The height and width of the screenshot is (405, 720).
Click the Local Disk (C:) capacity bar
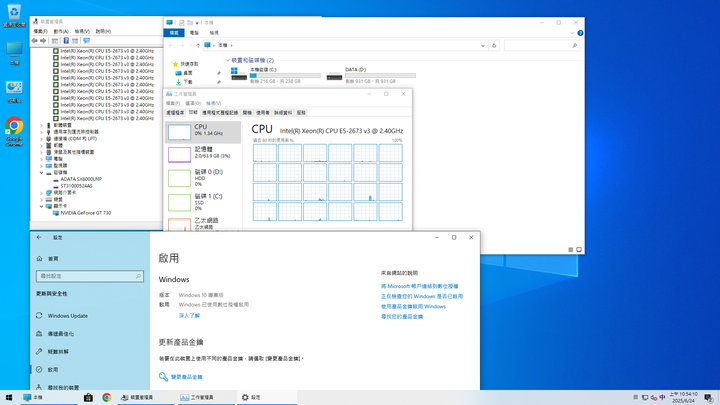point(285,76)
